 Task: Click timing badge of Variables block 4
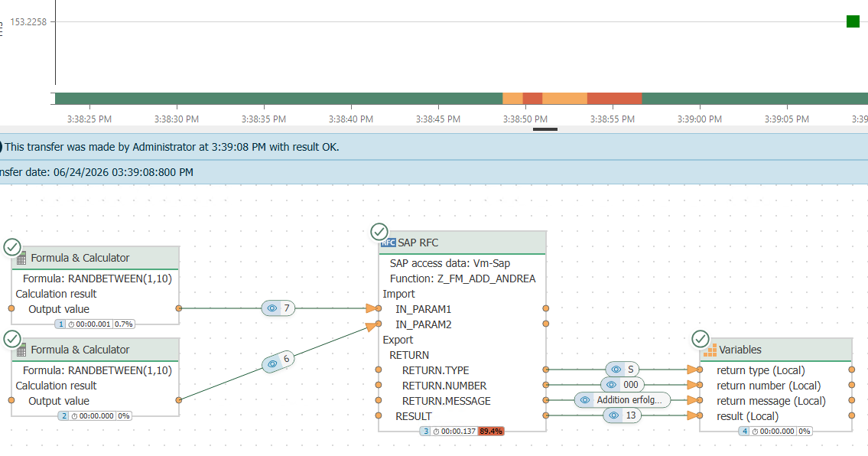[x=773, y=431]
